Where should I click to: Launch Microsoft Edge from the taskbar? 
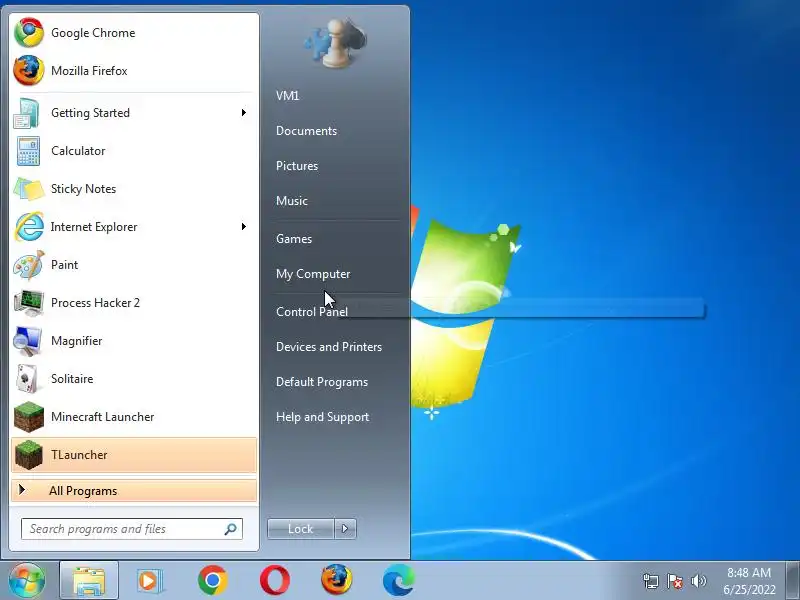399,581
